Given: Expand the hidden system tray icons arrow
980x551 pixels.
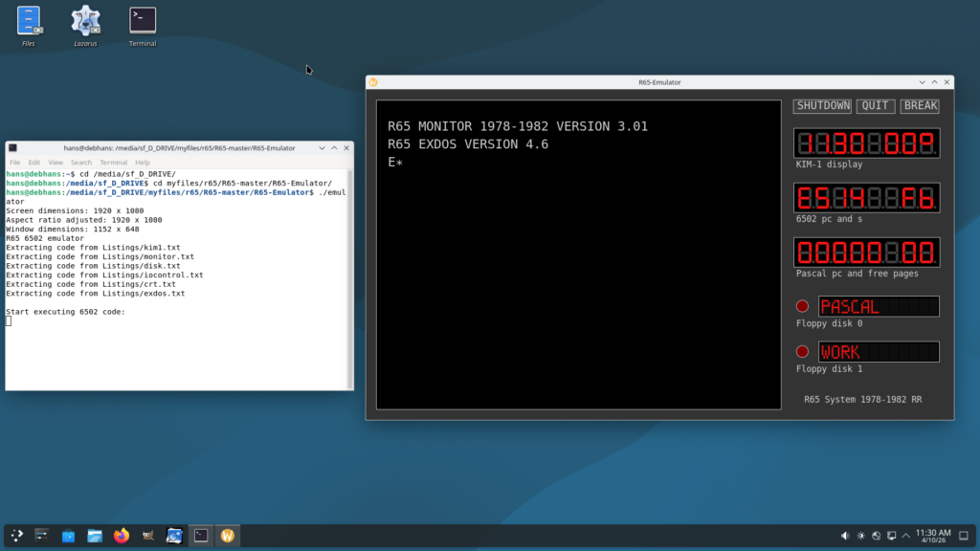Looking at the screenshot, I should [904, 536].
